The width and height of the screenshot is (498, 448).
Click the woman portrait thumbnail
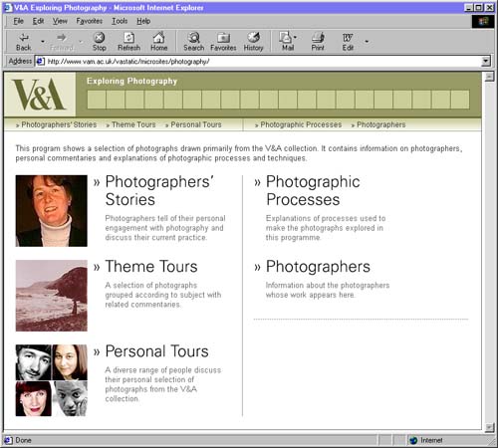pos(52,211)
